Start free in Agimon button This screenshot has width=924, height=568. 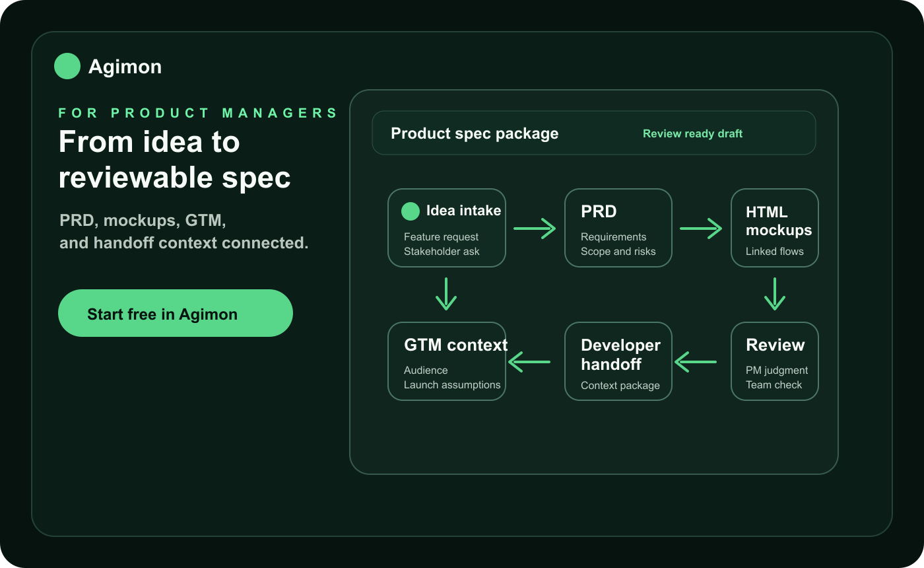coord(176,313)
